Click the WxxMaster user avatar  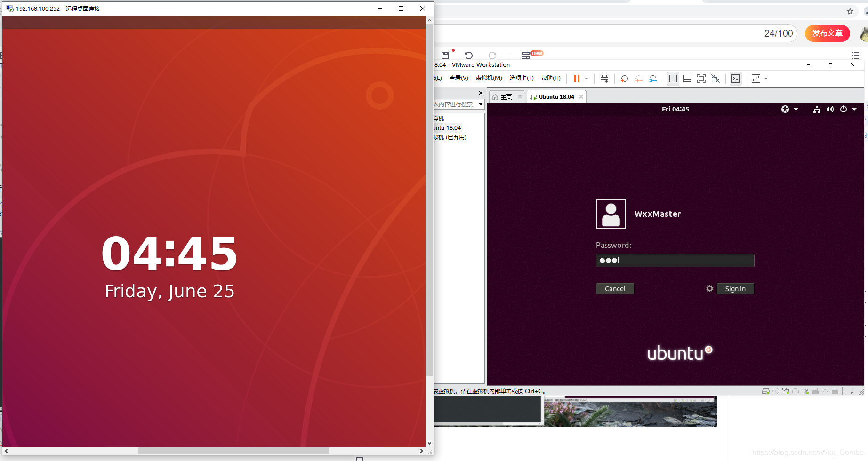(x=611, y=214)
